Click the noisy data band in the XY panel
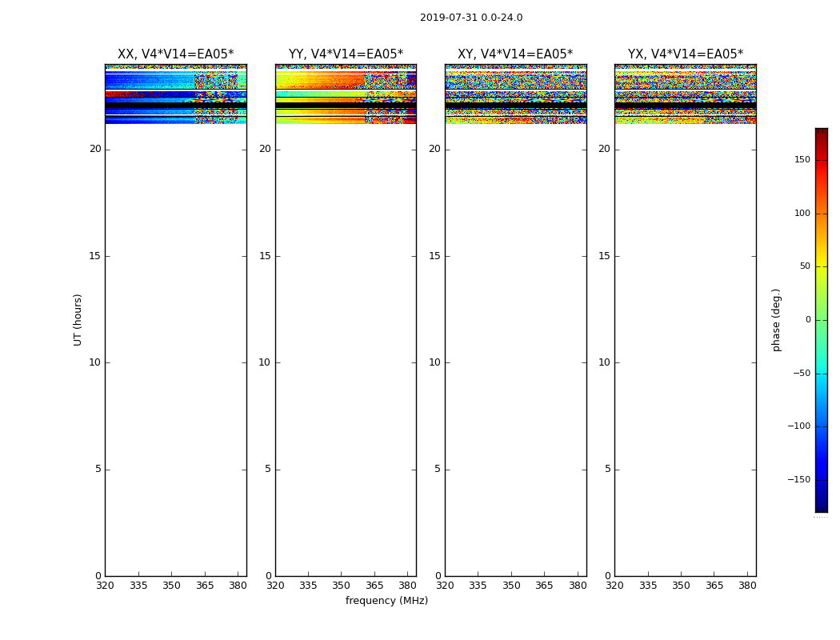The width and height of the screenshot is (840, 640). point(515,81)
